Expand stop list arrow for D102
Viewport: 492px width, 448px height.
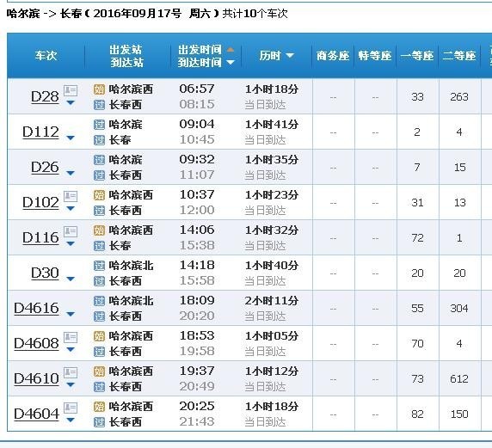[71, 208]
